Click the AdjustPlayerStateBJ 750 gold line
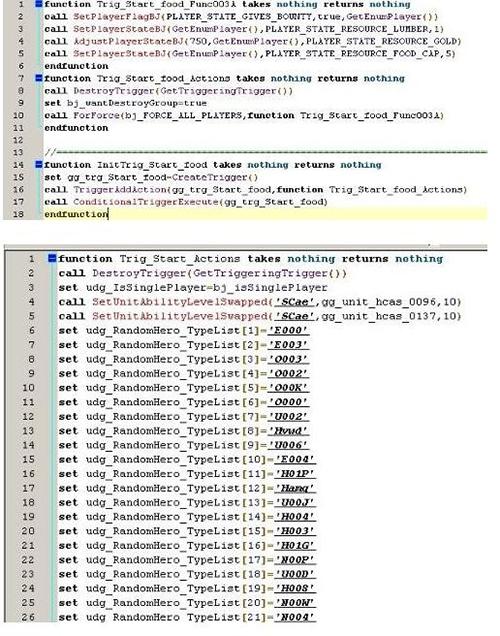This screenshot has height=636, width=500. (253, 41)
